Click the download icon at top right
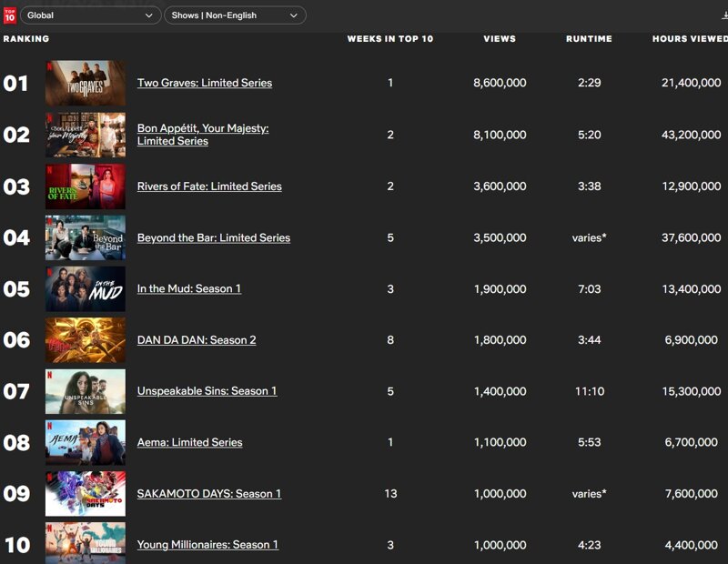This screenshot has width=728, height=564. pos(724,15)
